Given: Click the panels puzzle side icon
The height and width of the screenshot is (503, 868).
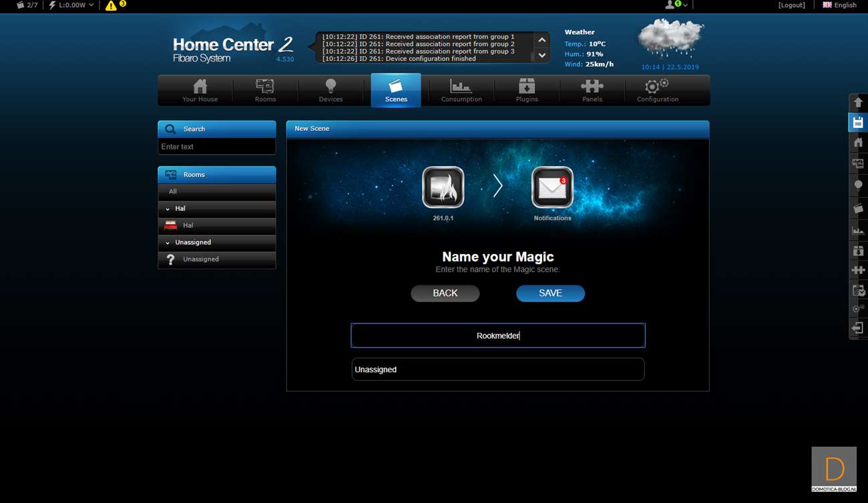Looking at the screenshot, I should tap(859, 270).
